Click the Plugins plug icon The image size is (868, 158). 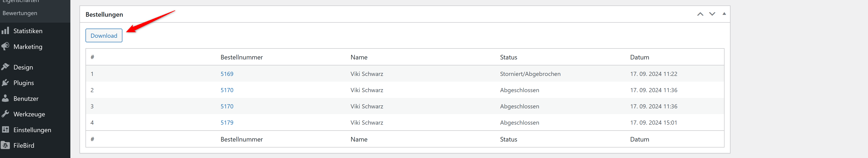point(6,83)
